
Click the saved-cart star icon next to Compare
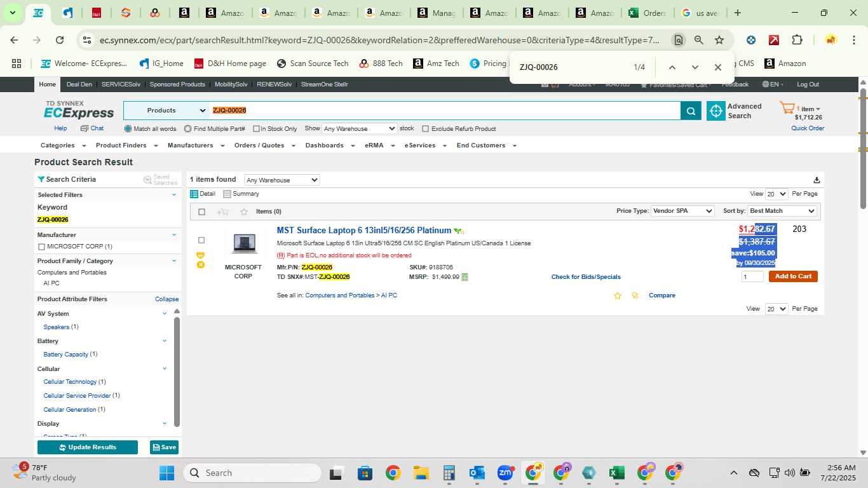635,295
